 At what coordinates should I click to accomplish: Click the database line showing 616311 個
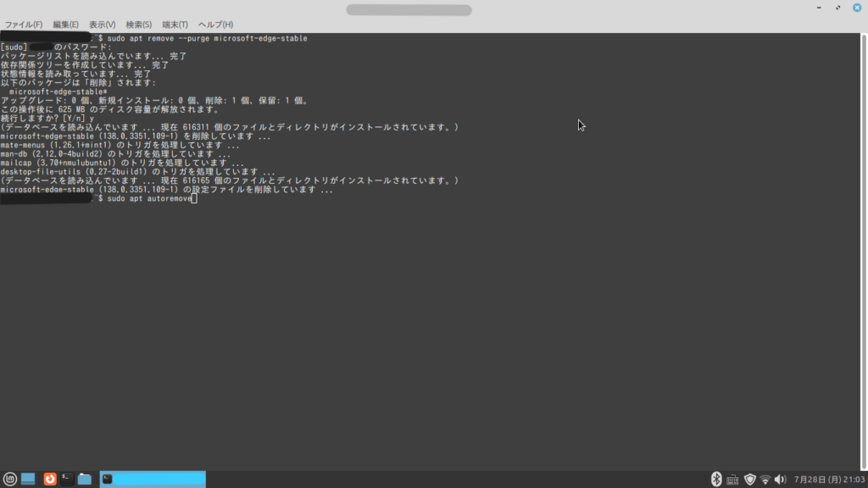pyautogui.click(x=230, y=127)
